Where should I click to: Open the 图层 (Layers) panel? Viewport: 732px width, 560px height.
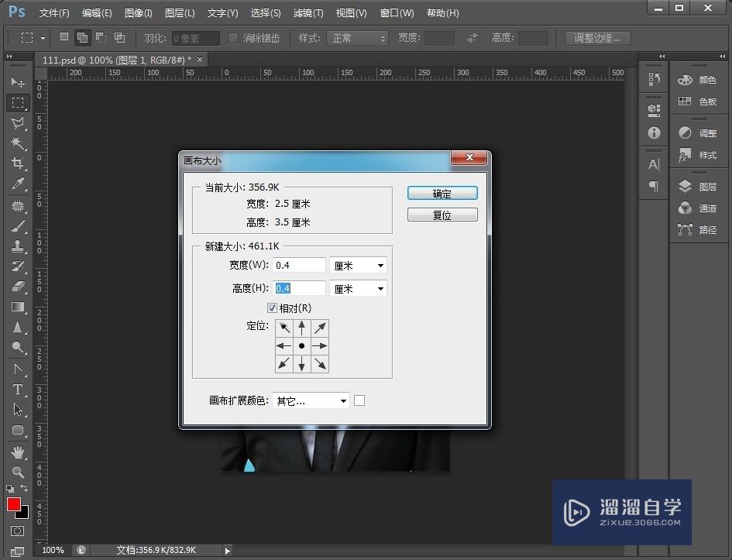click(x=697, y=187)
